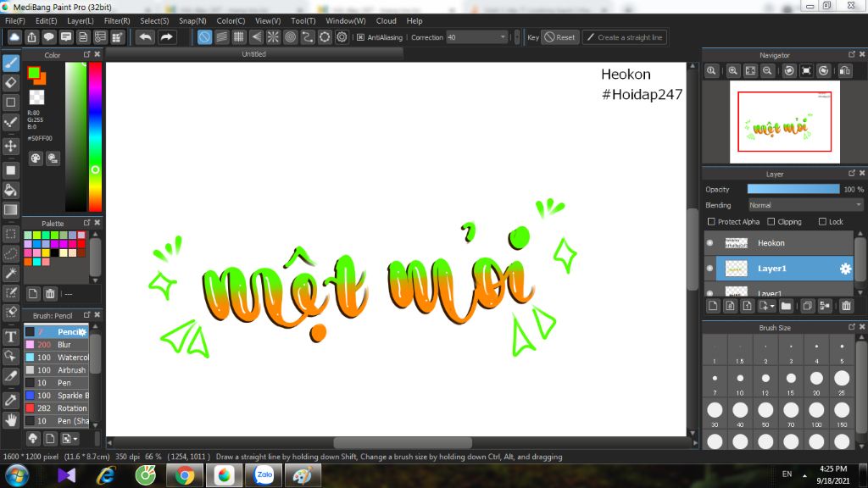Select the Gradient tool
Image resolution: width=868 pixels, height=488 pixels.
tap(10, 210)
